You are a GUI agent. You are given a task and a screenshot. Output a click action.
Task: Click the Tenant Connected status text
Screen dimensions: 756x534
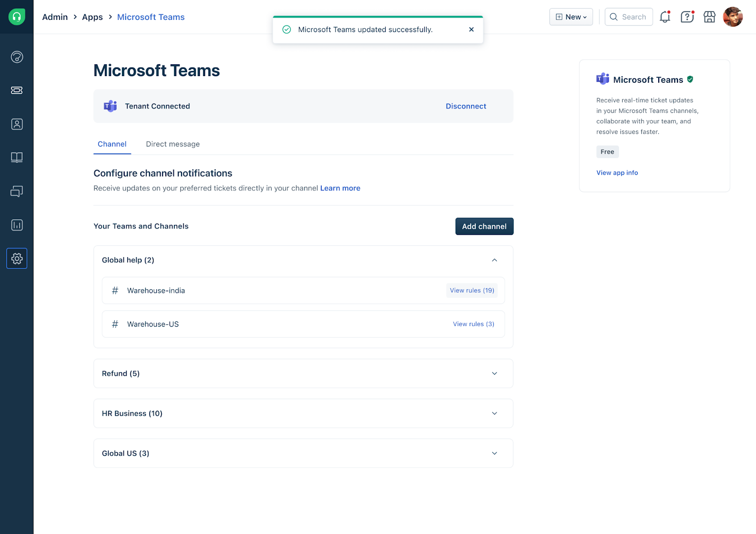tap(157, 106)
